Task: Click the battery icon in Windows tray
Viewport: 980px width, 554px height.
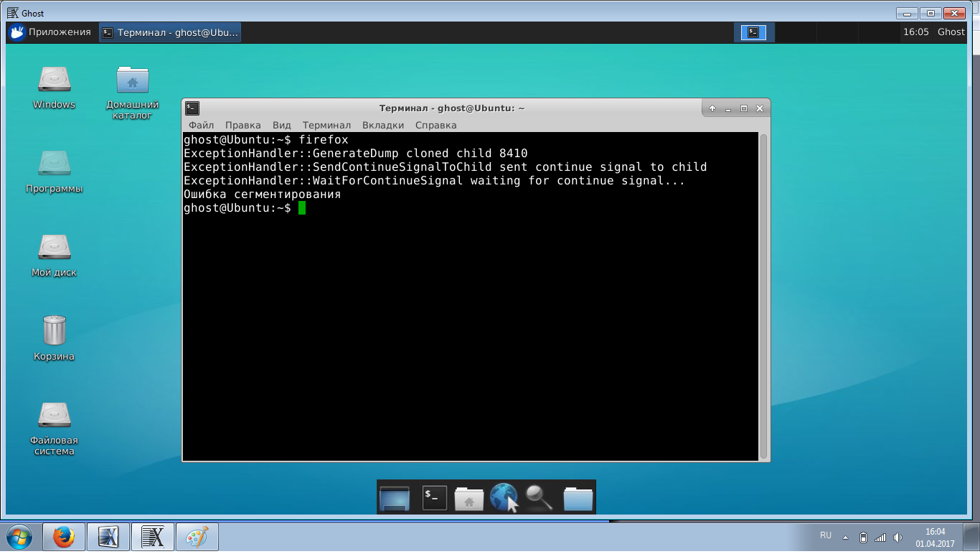Action: (x=863, y=537)
